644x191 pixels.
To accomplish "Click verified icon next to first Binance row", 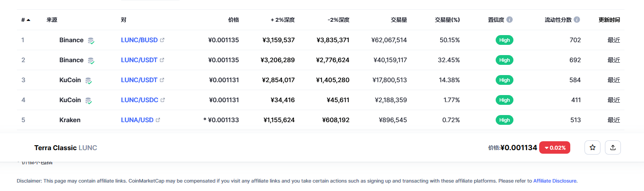I will [x=91, y=40].
